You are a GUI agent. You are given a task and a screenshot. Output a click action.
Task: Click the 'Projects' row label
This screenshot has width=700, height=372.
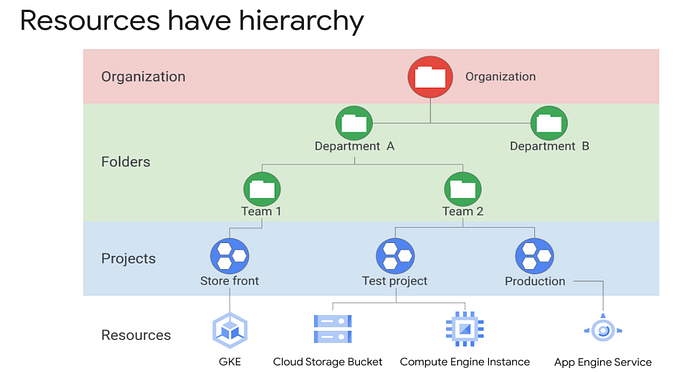click(x=129, y=259)
